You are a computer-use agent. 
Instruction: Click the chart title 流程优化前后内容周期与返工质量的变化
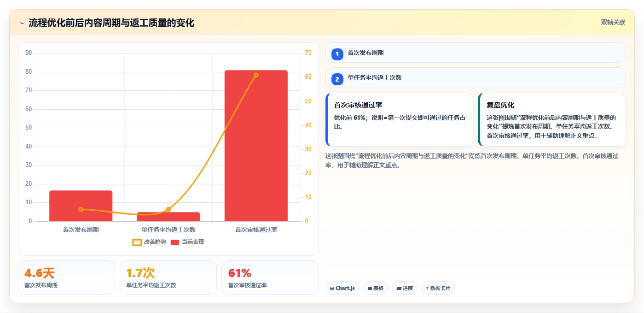(x=111, y=23)
